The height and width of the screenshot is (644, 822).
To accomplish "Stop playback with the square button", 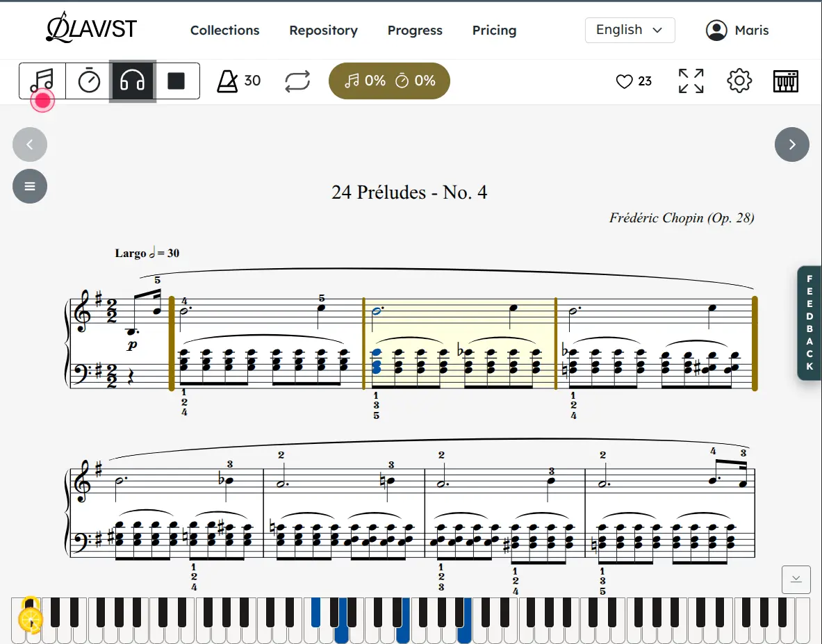I will [x=176, y=81].
